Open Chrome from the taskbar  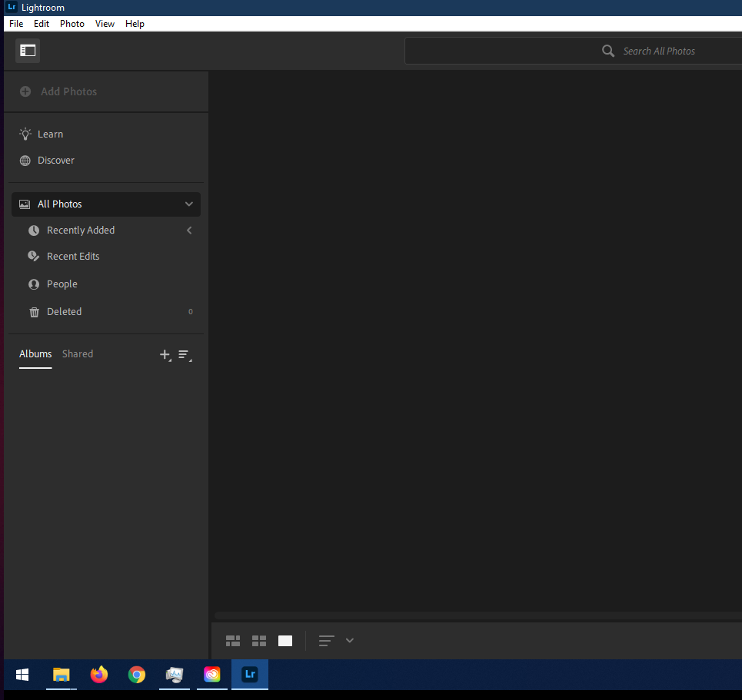(x=137, y=675)
